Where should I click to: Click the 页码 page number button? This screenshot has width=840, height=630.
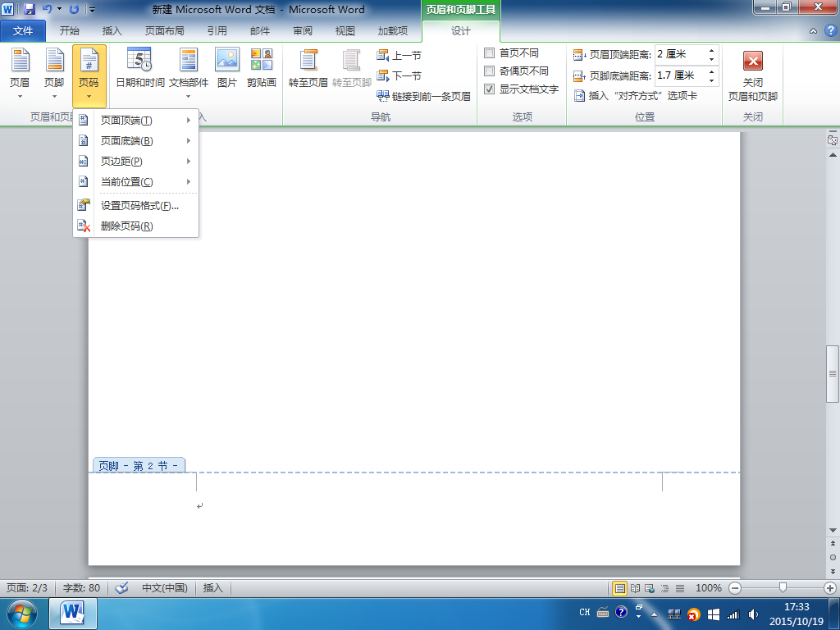[x=89, y=75]
